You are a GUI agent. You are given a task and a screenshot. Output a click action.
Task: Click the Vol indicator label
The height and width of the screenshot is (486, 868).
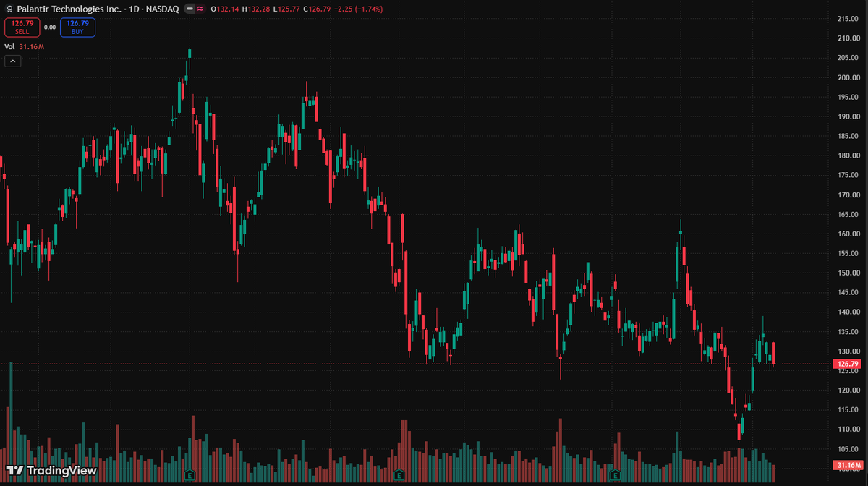pos(9,46)
